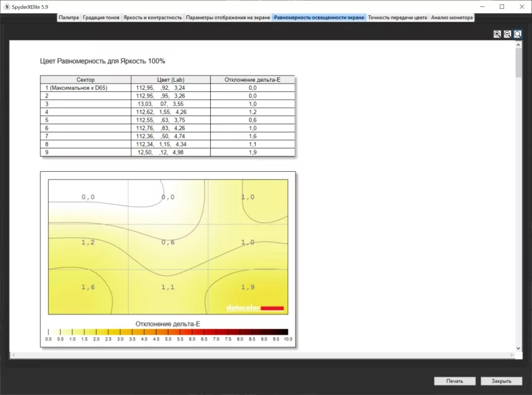Viewport: 532px width, 395px height.
Task: Click delta-E value 1,9 in table
Action: (x=253, y=152)
